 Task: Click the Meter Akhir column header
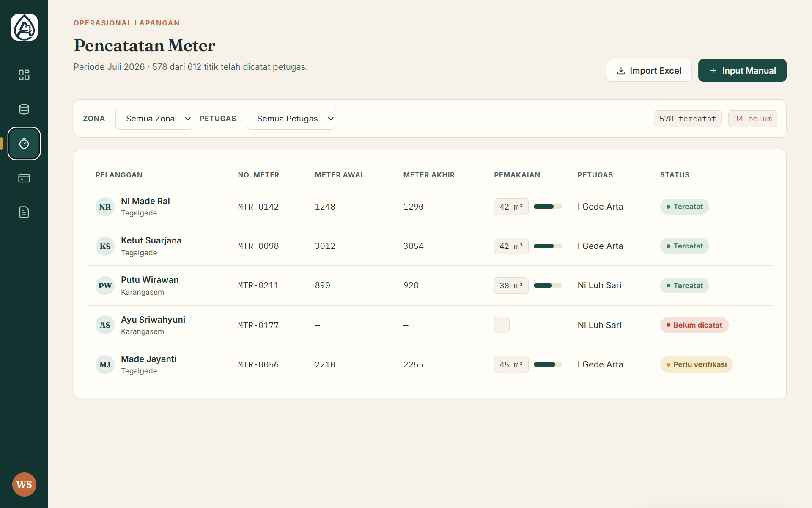coord(429,175)
